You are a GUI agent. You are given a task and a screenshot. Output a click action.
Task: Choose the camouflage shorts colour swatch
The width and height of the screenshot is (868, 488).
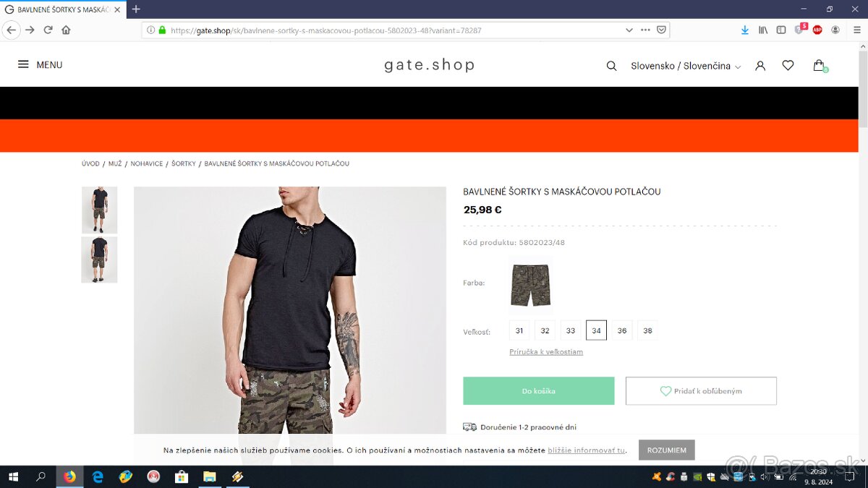(530, 283)
